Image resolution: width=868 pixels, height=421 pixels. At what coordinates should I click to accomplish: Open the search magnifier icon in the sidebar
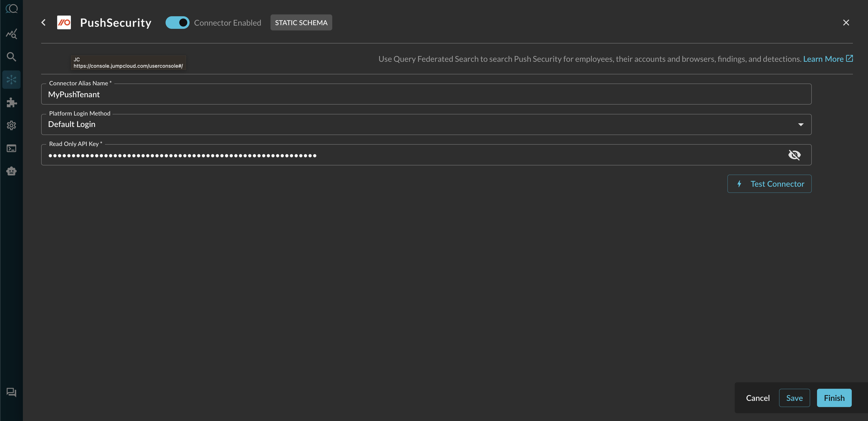[x=11, y=57]
